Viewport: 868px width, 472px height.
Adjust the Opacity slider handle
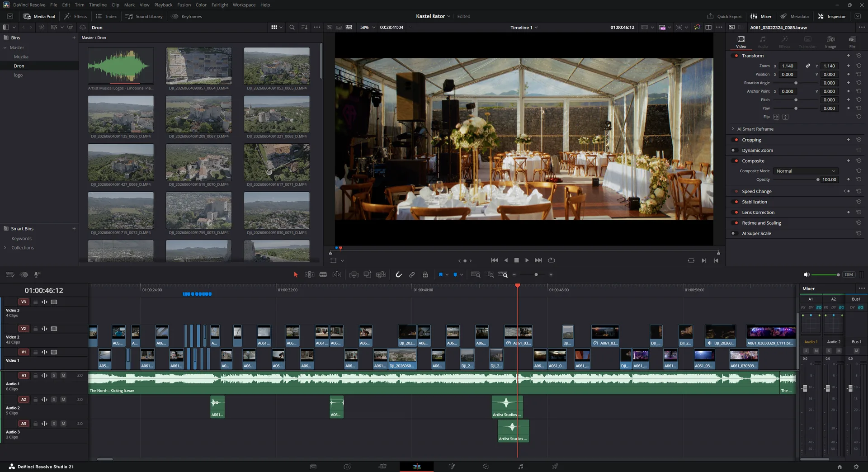(818, 179)
